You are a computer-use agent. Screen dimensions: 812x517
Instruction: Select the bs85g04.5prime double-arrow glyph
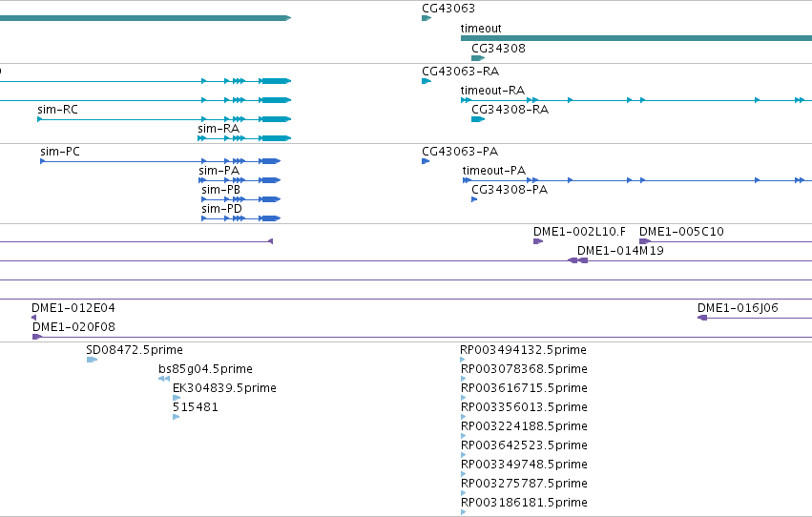pyautogui.click(x=164, y=379)
